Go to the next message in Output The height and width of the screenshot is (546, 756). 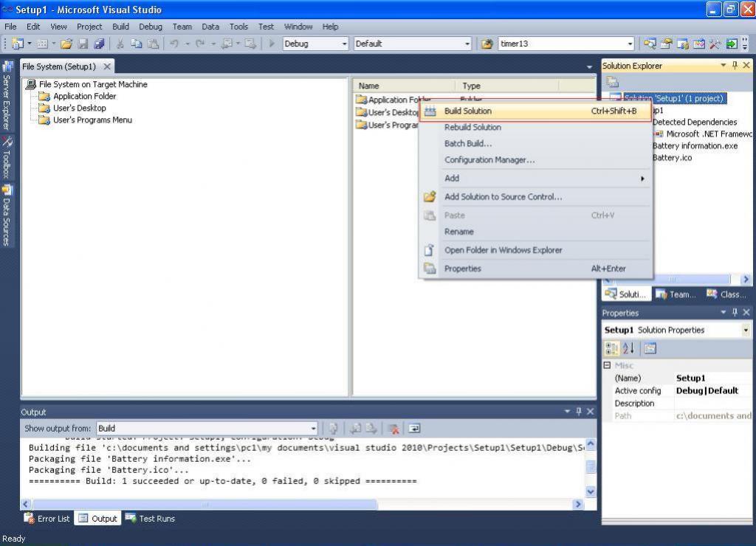pyautogui.click(x=371, y=429)
